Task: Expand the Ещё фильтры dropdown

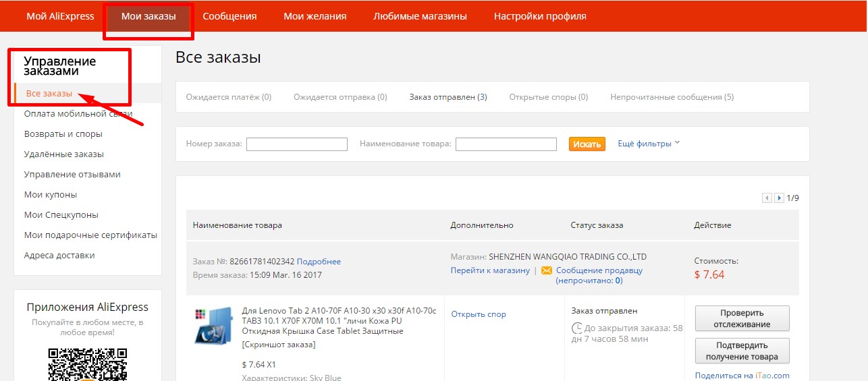Action: pos(649,144)
